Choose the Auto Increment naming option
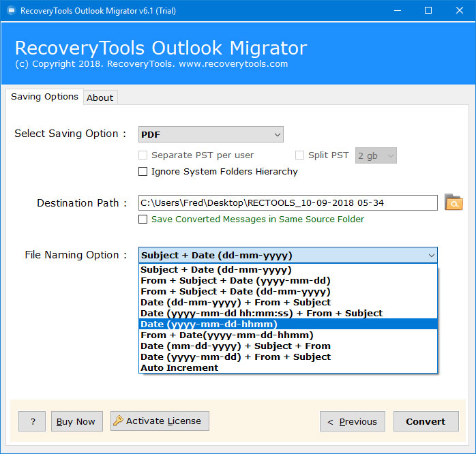This screenshot has height=454, width=476. point(288,368)
